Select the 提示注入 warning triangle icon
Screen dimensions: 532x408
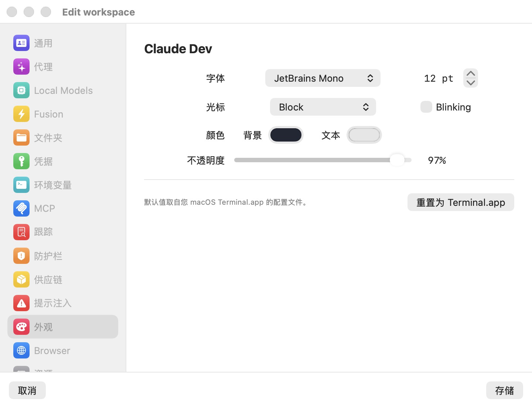[x=21, y=303]
